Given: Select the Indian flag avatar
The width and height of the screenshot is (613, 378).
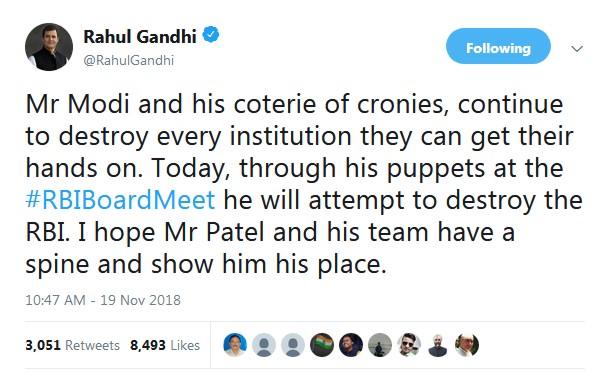Looking at the screenshot, I should 322,345.
